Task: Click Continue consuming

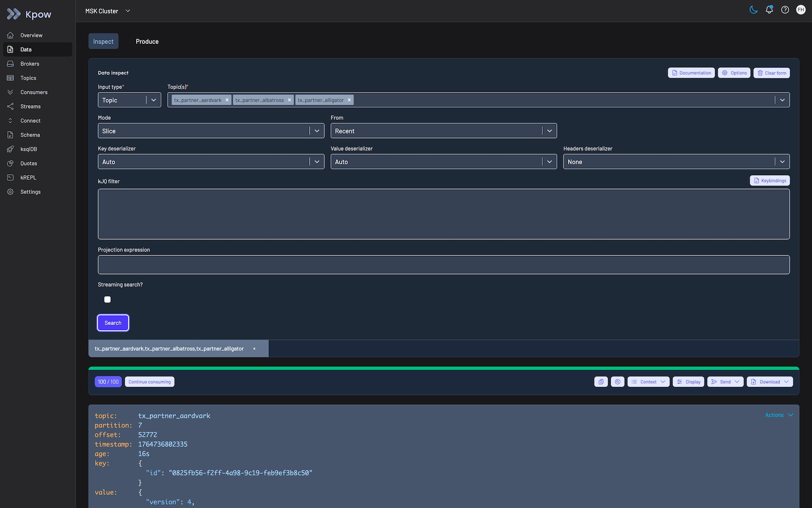Action: pos(149,382)
